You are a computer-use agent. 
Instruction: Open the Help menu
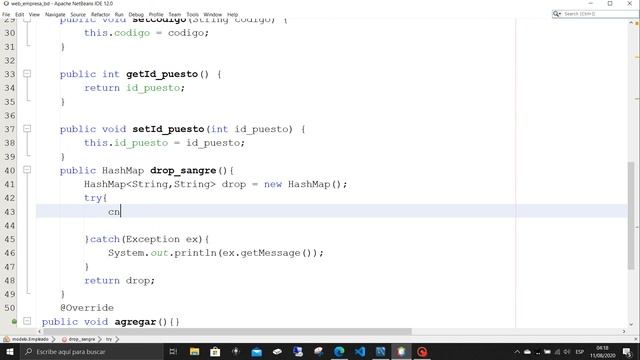coord(233,14)
